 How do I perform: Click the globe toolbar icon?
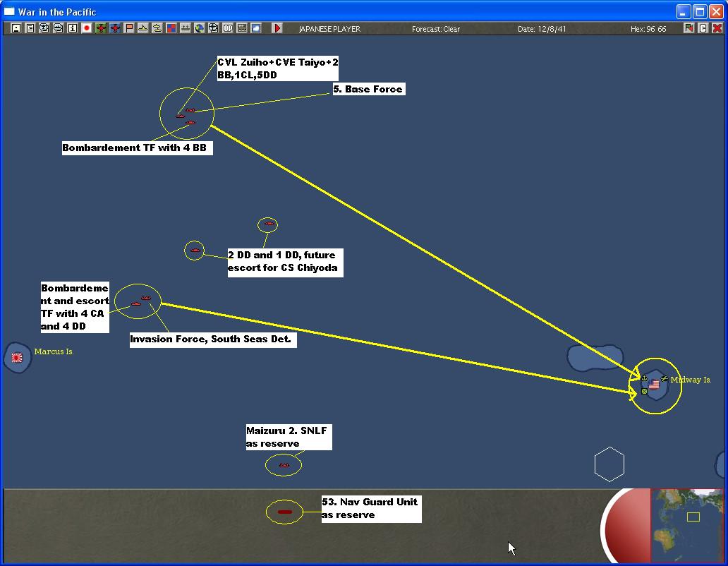point(199,28)
